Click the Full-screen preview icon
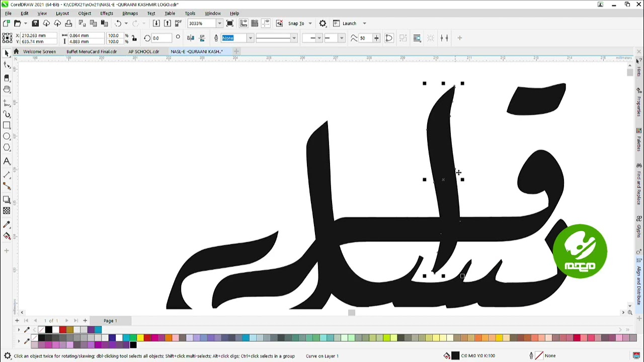The width and height of the screenshot is (644, 362). click(x=230, y=23)
